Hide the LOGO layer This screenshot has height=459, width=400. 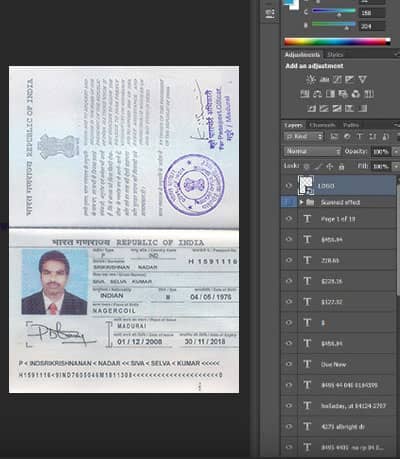tap(289, 186)
